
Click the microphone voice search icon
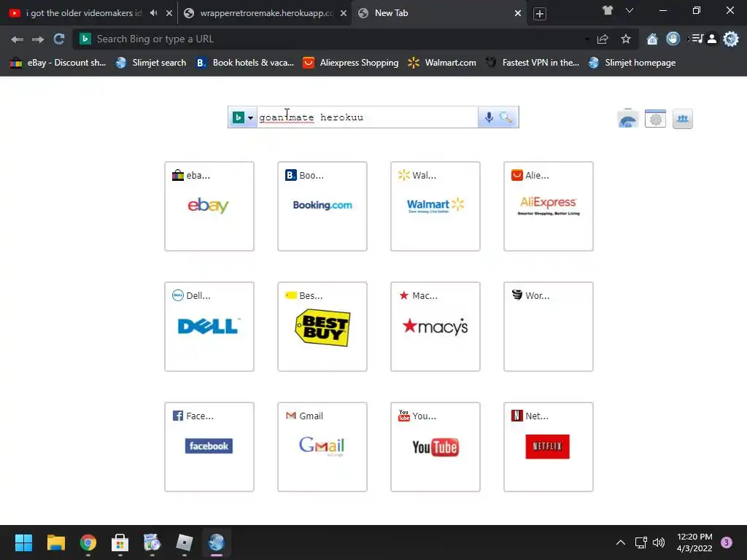click(x=489, y=117)
